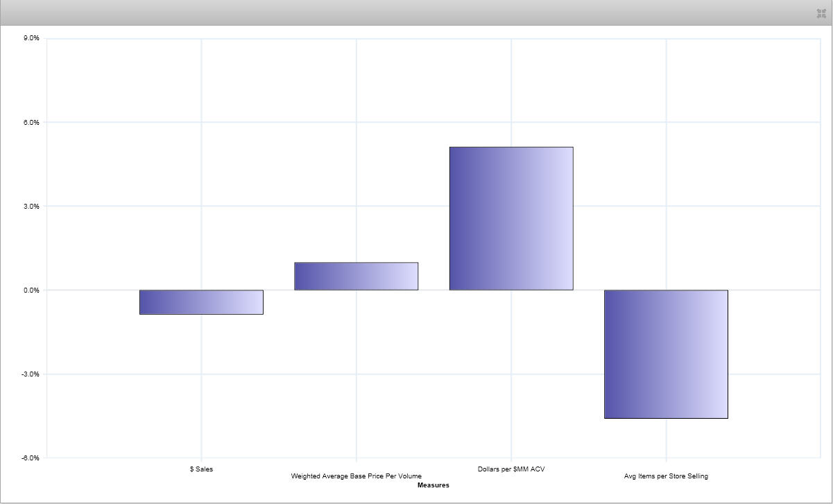
Task: Click the 0.0% y-axis tick label
Action: click(x=32, y=290)
